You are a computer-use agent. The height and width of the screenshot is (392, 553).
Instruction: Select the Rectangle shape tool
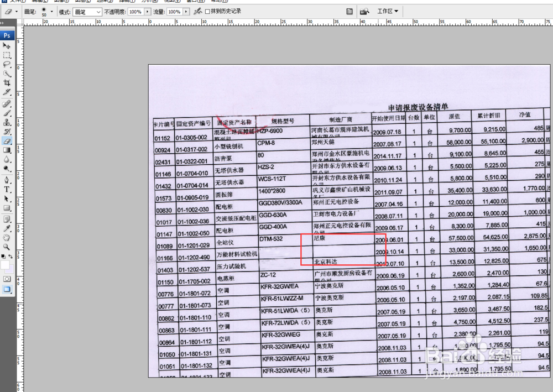[7, 208]
